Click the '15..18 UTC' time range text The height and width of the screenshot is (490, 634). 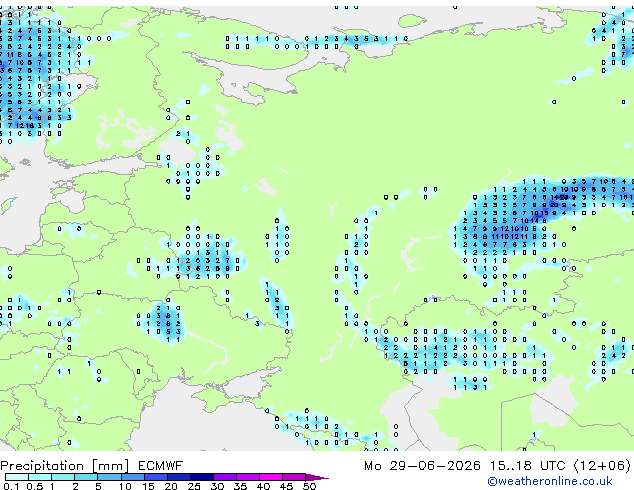pyautogui.click(x=527, y=466)
